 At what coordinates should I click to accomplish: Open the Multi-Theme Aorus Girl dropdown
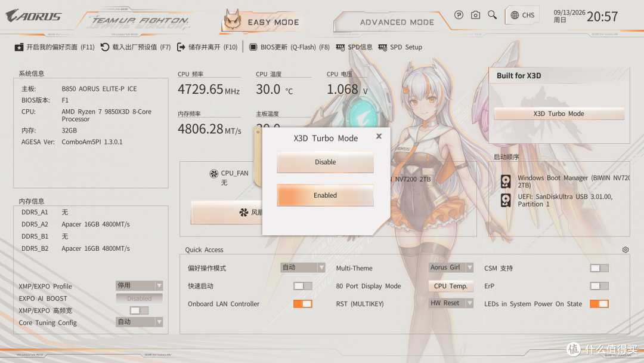pyautogui.click(x=451, y=267)
